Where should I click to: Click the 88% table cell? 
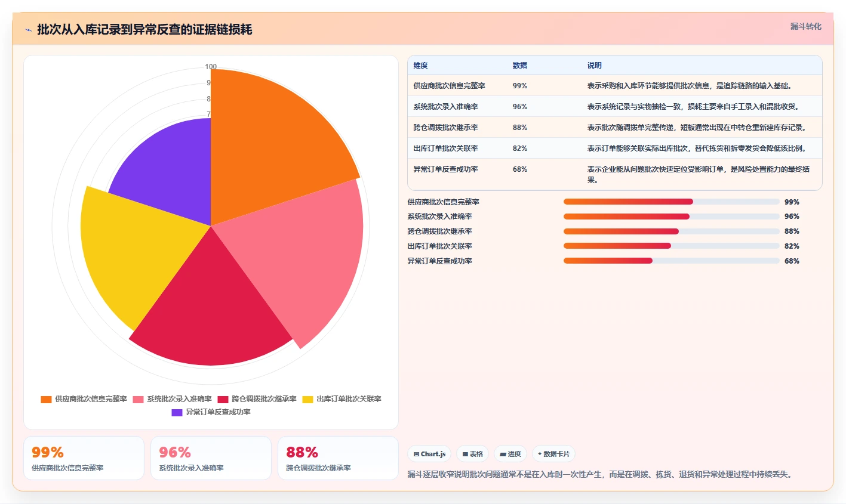(x=519, y=128)
